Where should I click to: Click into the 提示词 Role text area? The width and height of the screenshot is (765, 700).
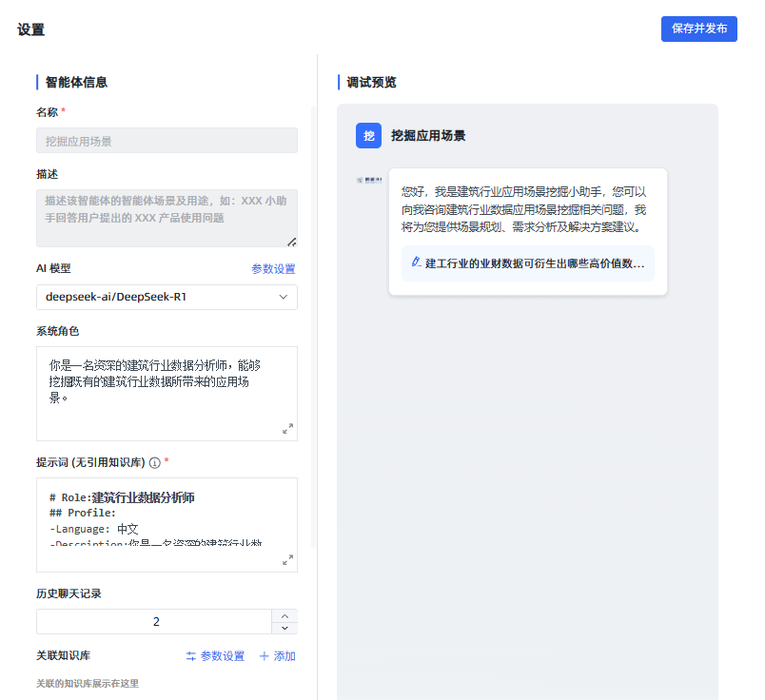(x=167, y=525)
